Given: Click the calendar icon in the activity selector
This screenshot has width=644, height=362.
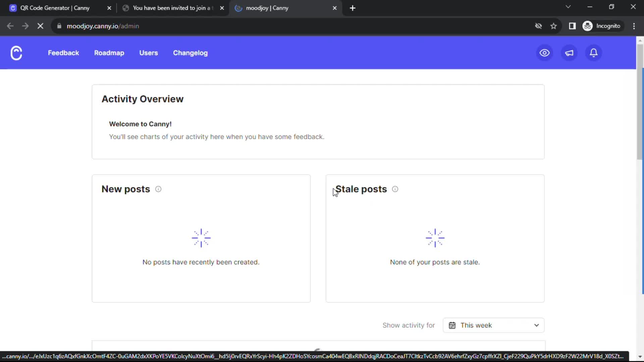Looking at the screenshot, I should 452,325.
